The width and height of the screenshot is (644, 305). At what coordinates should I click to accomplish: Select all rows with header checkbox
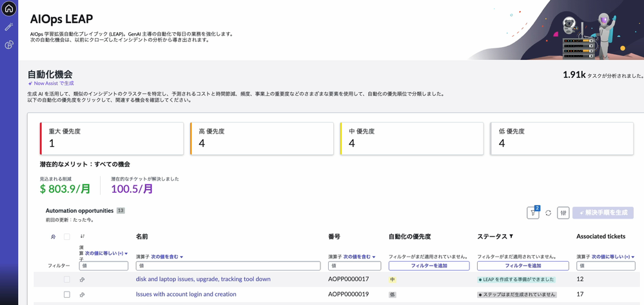pyautogui.click(x=67, y=237)
